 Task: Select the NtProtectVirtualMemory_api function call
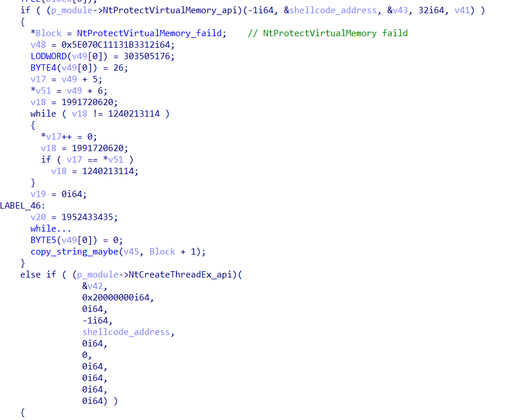pos(170,10)
